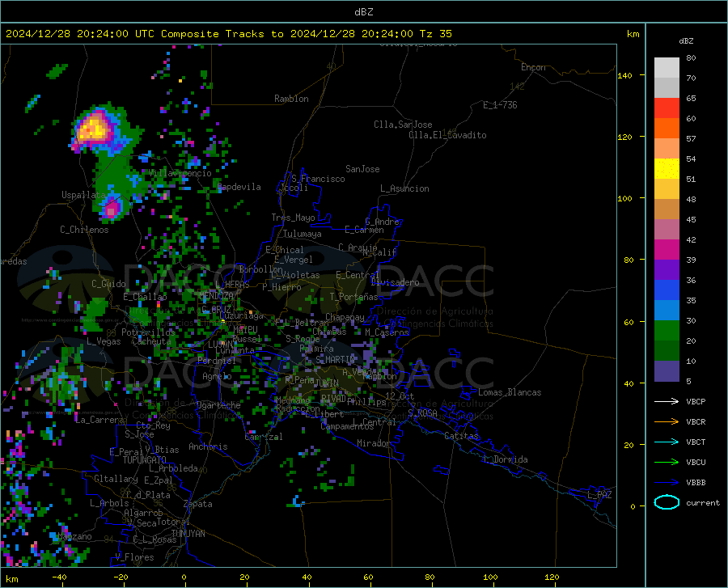Click the VBCP legend text

696,401
